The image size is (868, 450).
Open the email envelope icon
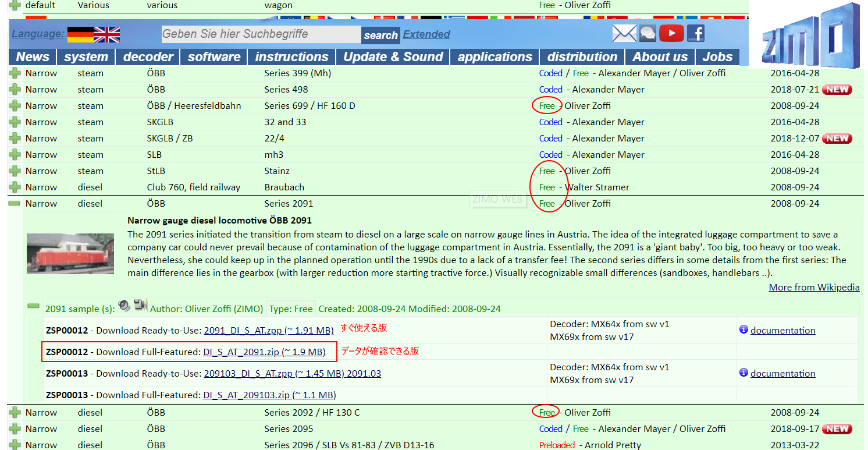pos(624,33)
